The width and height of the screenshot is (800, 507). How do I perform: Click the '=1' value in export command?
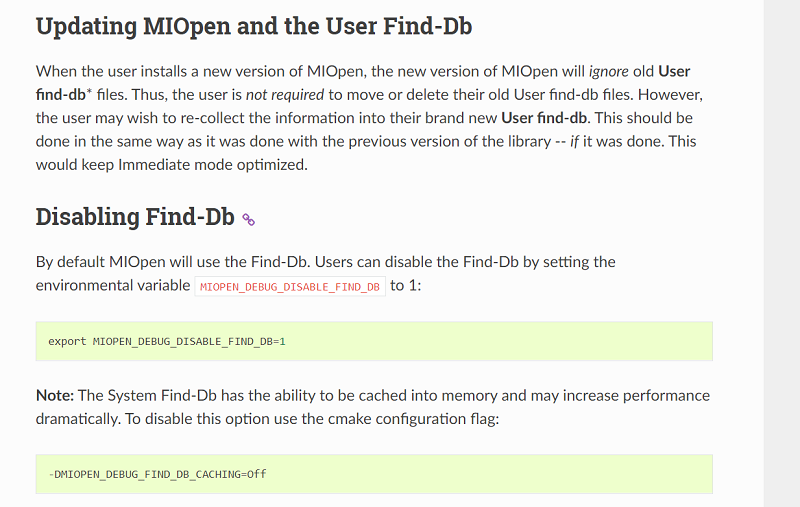point(280,342)
